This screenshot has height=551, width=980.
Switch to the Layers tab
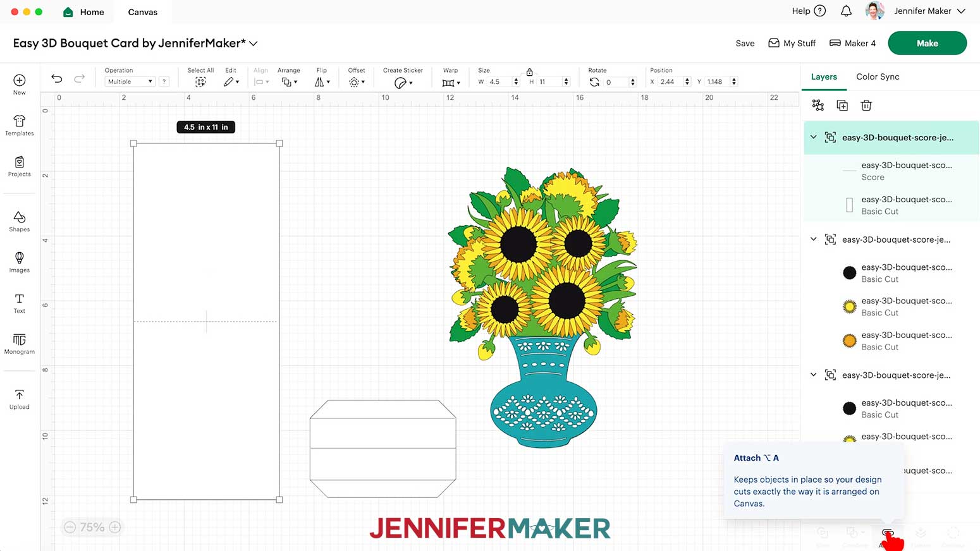tap(824, 76)
